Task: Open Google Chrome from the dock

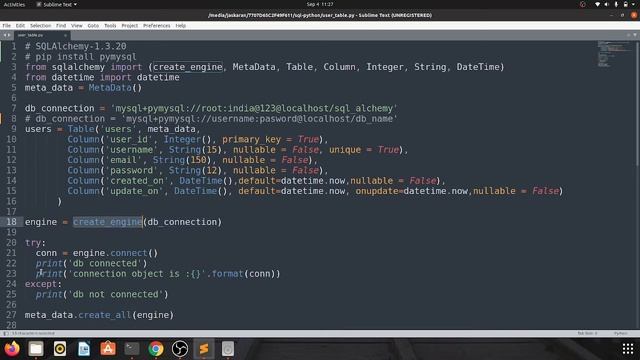Action: click(x=156, y=349)
